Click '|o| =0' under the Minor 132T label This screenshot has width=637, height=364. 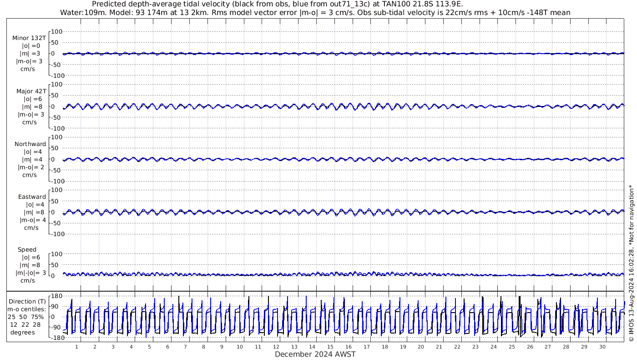[x=31, y=46]
